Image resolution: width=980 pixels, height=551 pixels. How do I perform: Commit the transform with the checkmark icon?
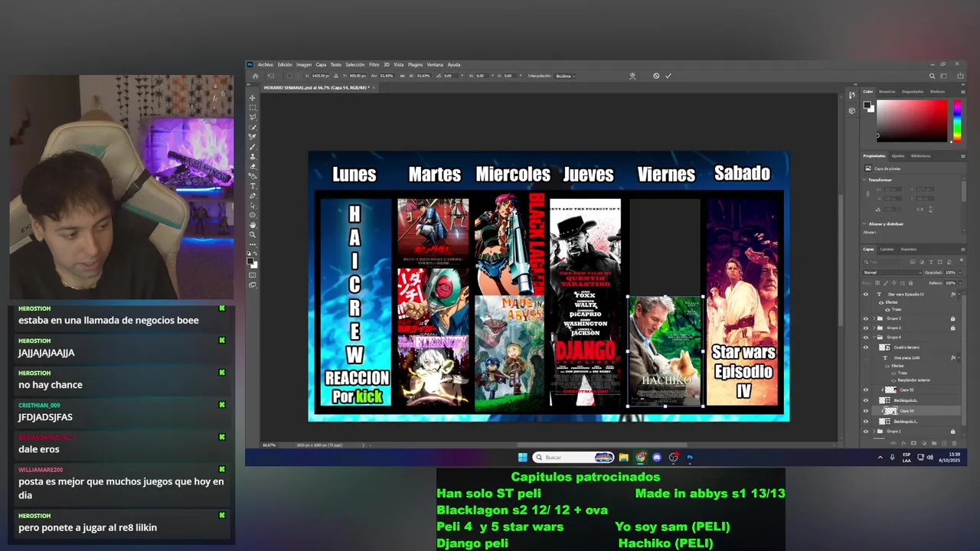[668, 76]
